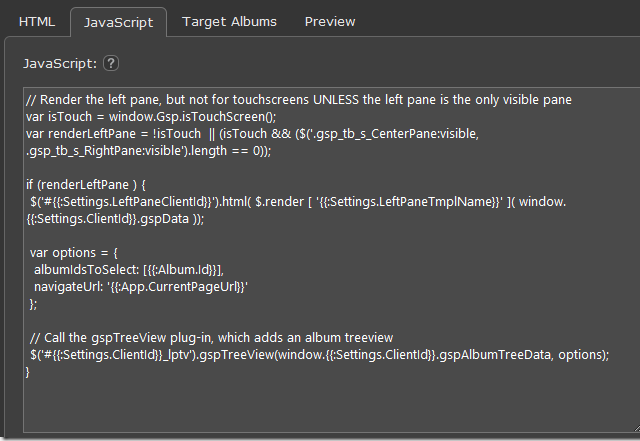
Task: Click the 'albumIdsToSelect' code line
Action: pyautogui.click(x=129, y=270)
